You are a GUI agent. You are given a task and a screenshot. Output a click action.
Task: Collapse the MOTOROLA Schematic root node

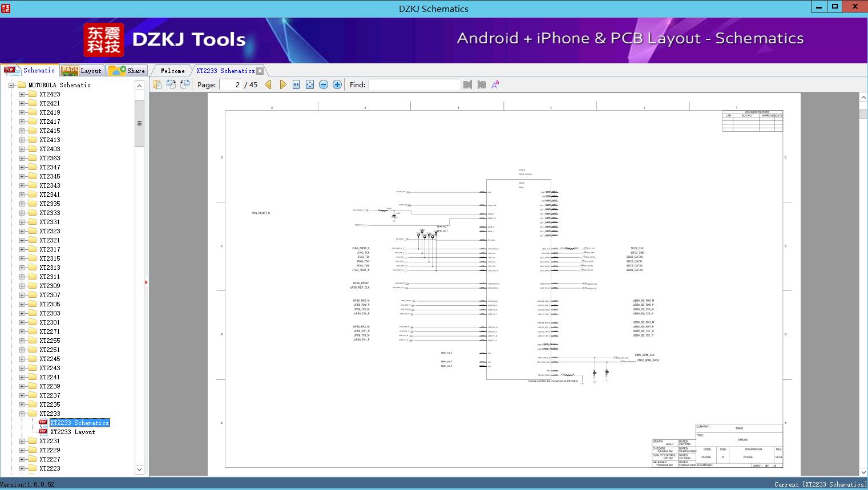[x=11, y=85]
